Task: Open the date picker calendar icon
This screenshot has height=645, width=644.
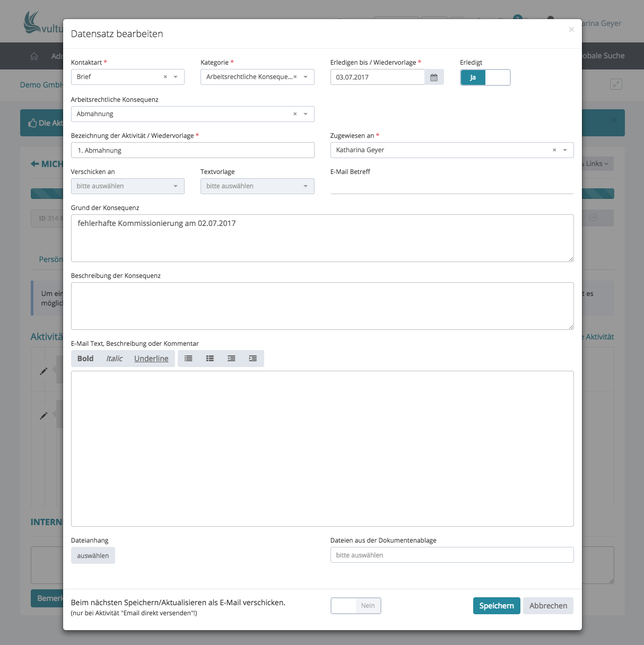Action: tap(434, 77)
